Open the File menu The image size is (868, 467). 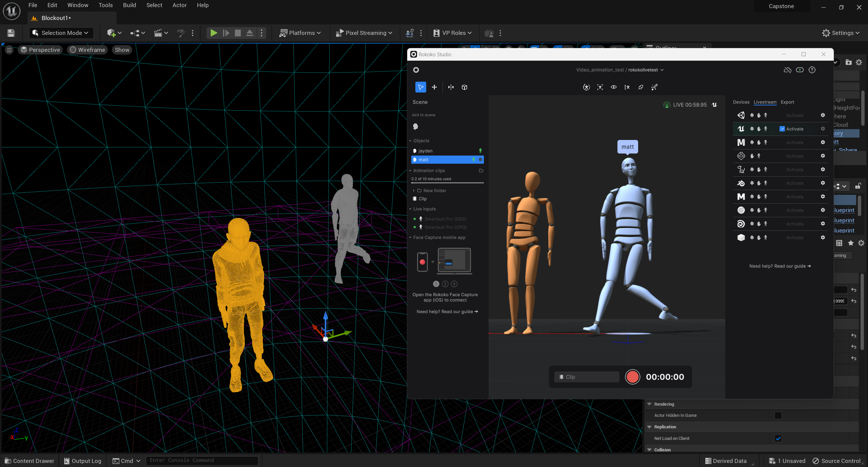33,5
